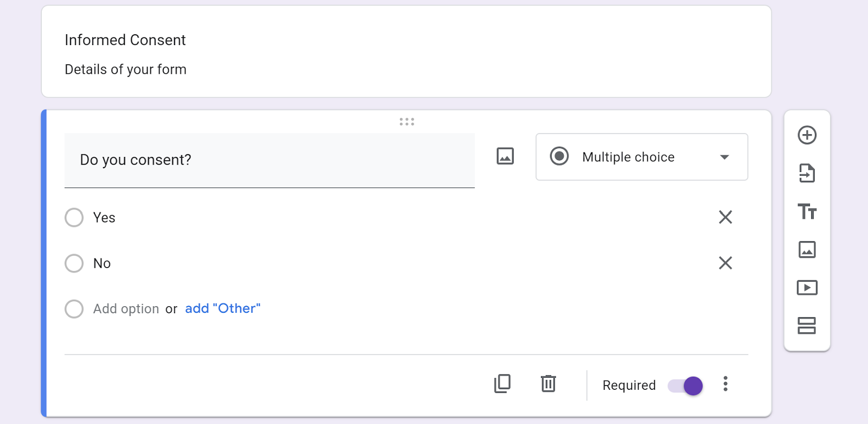Open the Multiple choice type dropdown
This screenshot has width=868, height=424.
coord(642,157)
